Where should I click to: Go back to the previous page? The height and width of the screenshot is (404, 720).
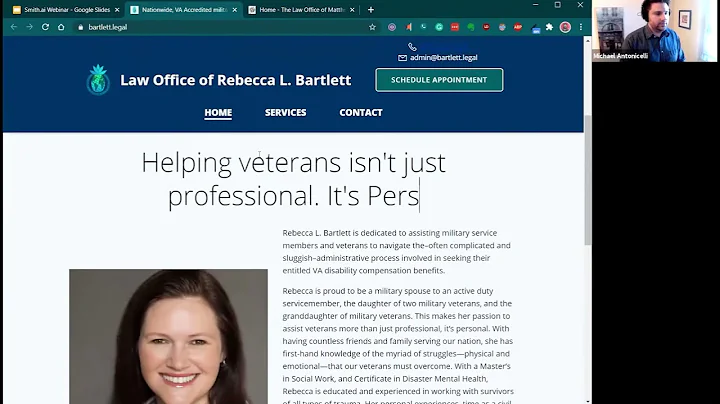14,27
